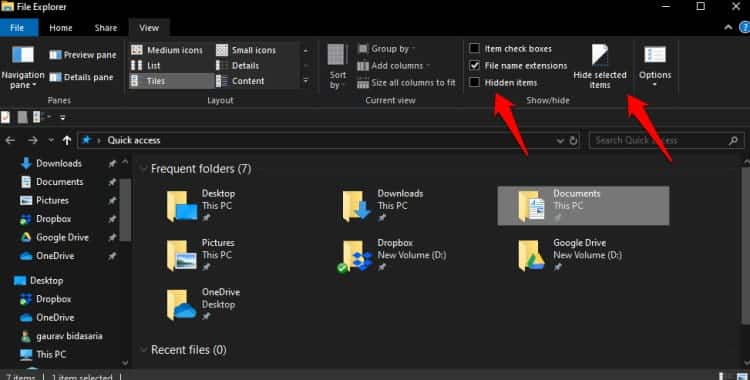Open the Group by dropdown
The height and width of the screenshot is (380, 750).
(x=387, y=49)
